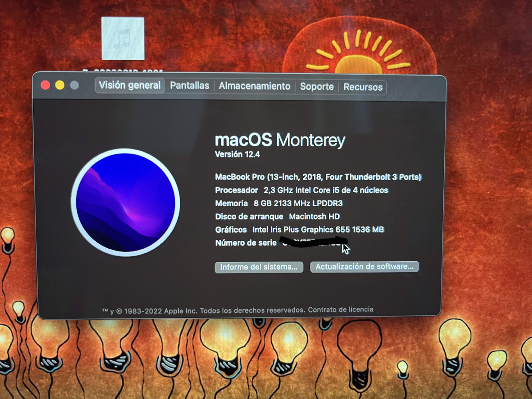The image size is (532, 399).
Task: Open the Almacenamiento tab
Action: click(254, 86)
